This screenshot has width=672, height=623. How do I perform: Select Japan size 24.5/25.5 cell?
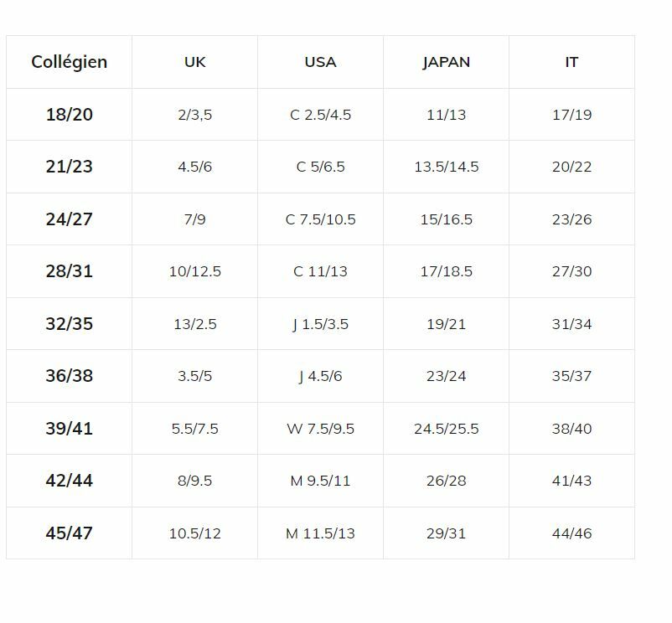446,429
